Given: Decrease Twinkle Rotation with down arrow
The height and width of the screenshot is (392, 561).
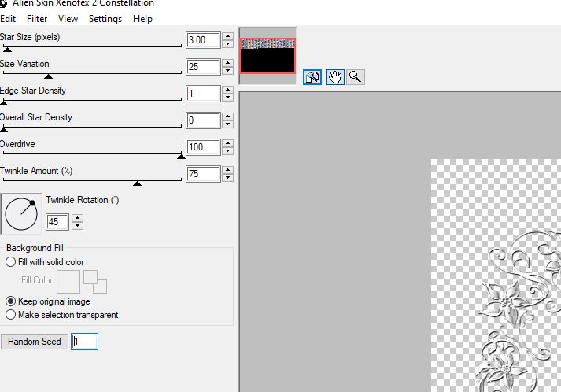Looking at the screenshot, I should [x=77, y=226].
